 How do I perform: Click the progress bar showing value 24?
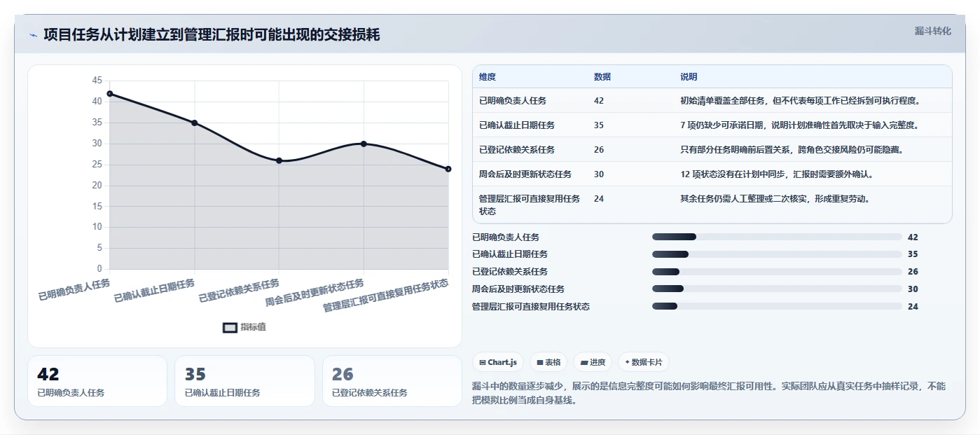(777, 306)
